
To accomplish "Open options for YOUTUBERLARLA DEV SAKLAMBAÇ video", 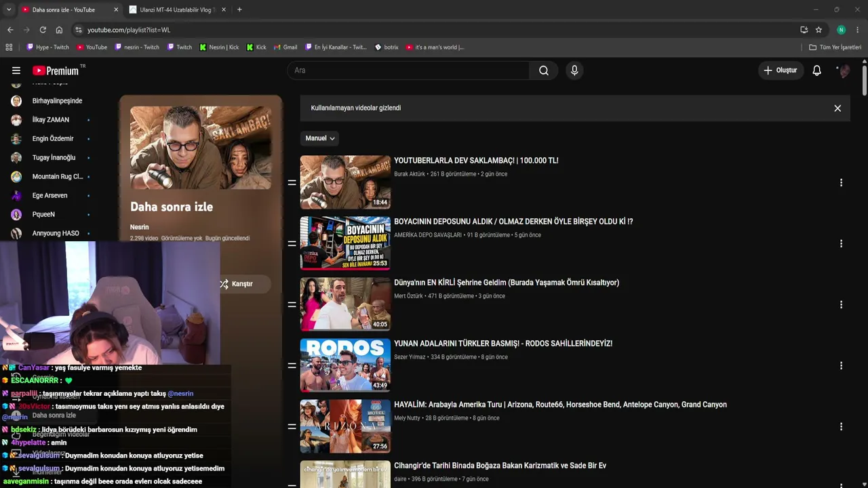I will click(x=841, y=182).
